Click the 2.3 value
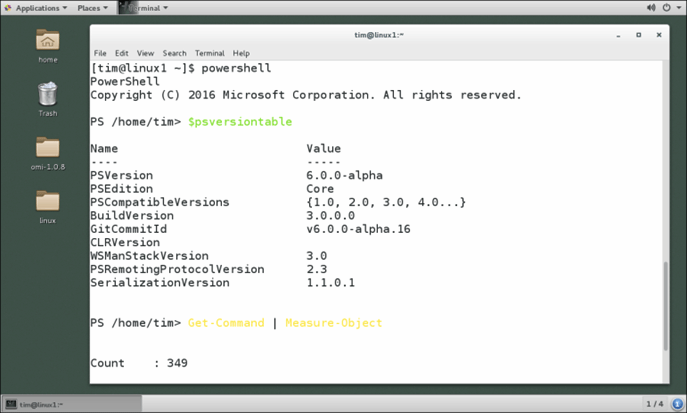687x413 pixels. 316,269
